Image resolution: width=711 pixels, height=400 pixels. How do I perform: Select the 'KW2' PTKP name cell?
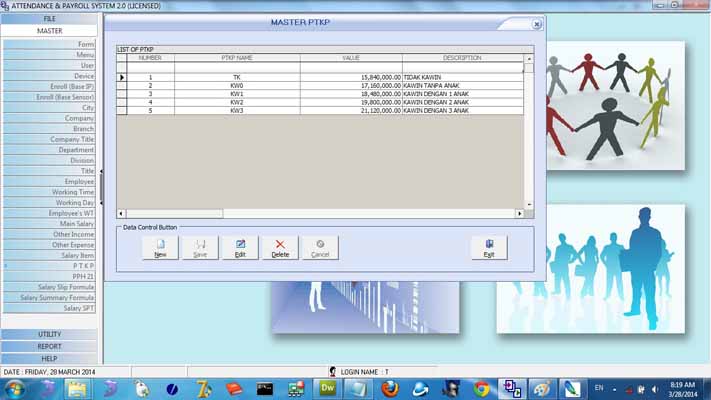[237, 102]
